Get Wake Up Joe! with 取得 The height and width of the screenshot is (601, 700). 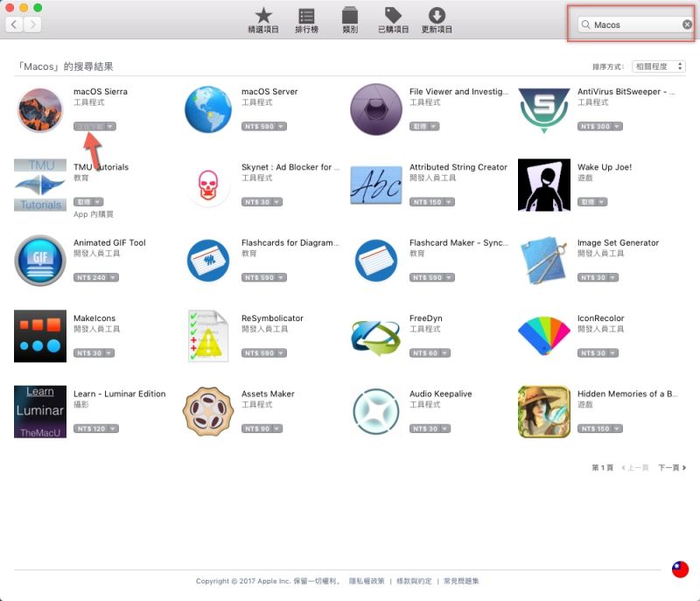[587, 202]
